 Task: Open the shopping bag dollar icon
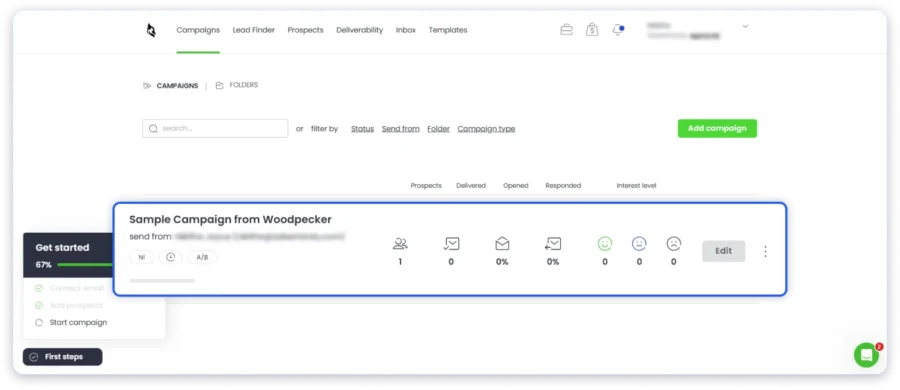pyautogui.click(x=592, y=30)
